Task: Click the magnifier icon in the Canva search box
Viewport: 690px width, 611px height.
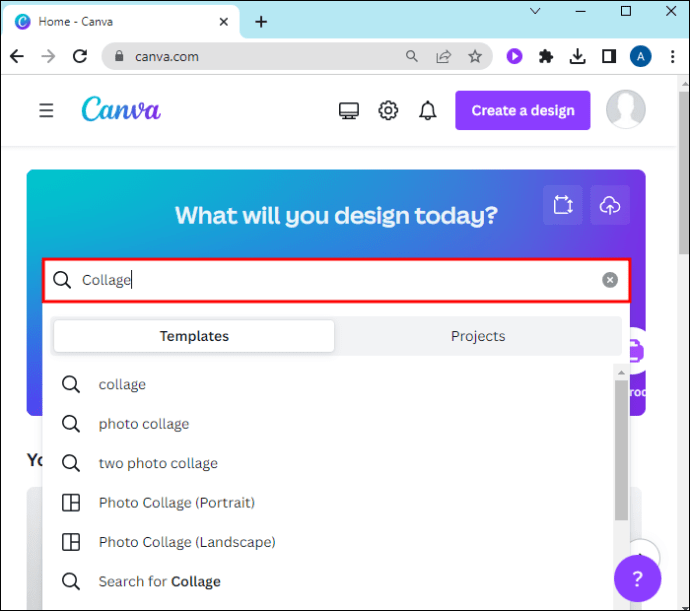Action: [62, 280]
